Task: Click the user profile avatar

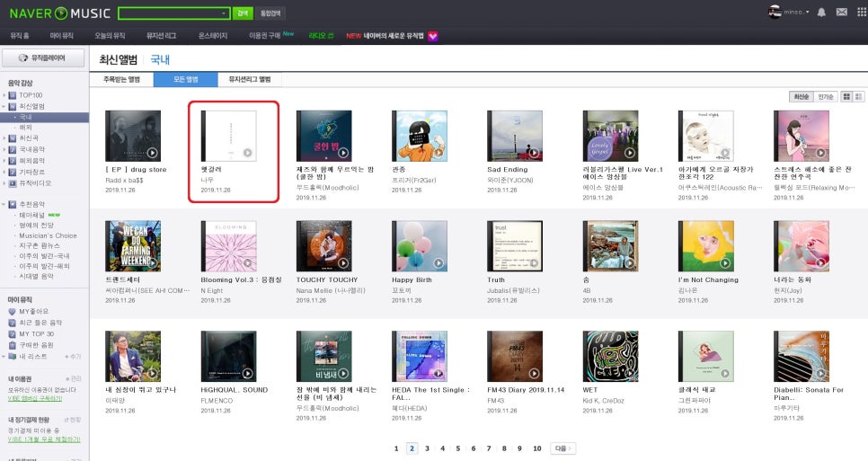Action: point(775,12)
